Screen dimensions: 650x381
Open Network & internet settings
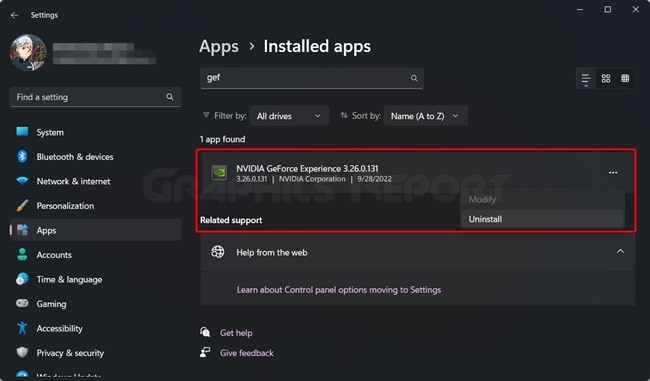95,181
